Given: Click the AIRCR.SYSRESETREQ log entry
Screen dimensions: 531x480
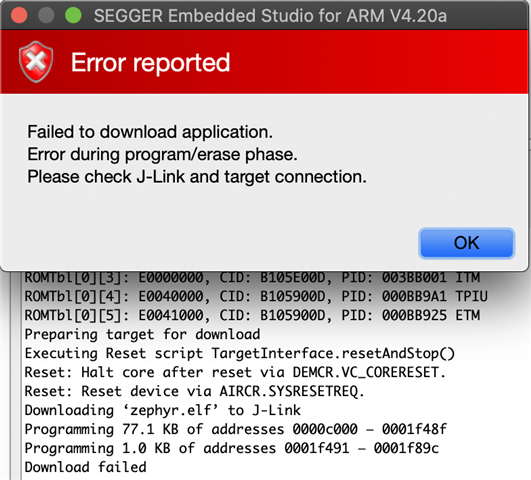Looking at the screenshot, I should point(194,392).
